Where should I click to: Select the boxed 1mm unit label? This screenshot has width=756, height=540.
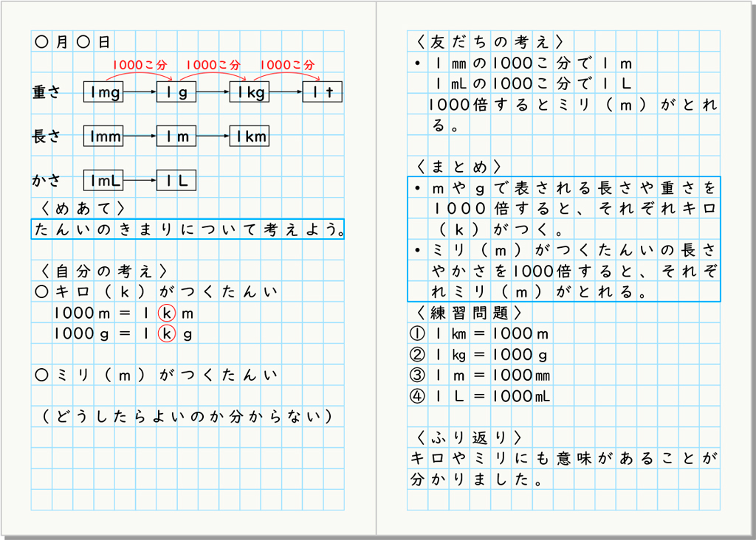[103, 136]
